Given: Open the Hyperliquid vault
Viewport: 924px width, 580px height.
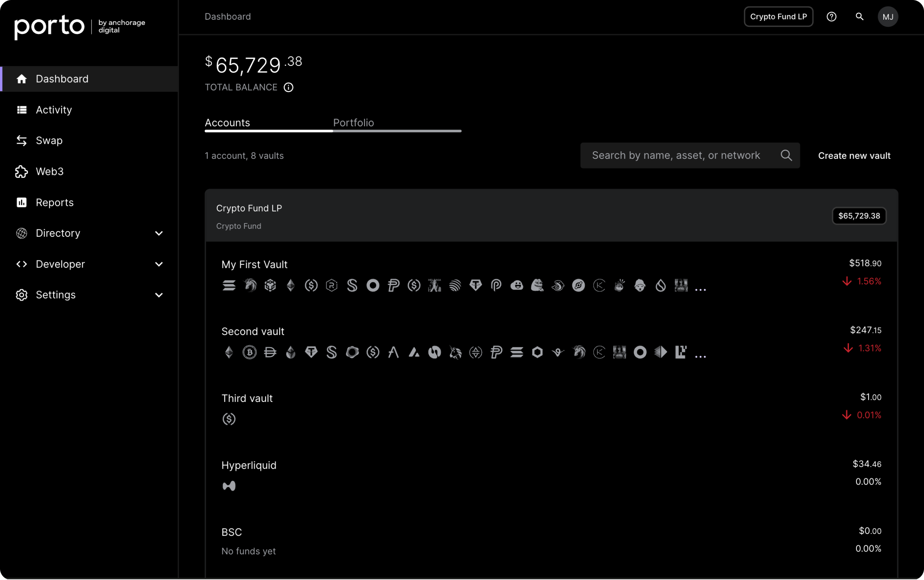Looking at the screenshot, I should [249, 465].
